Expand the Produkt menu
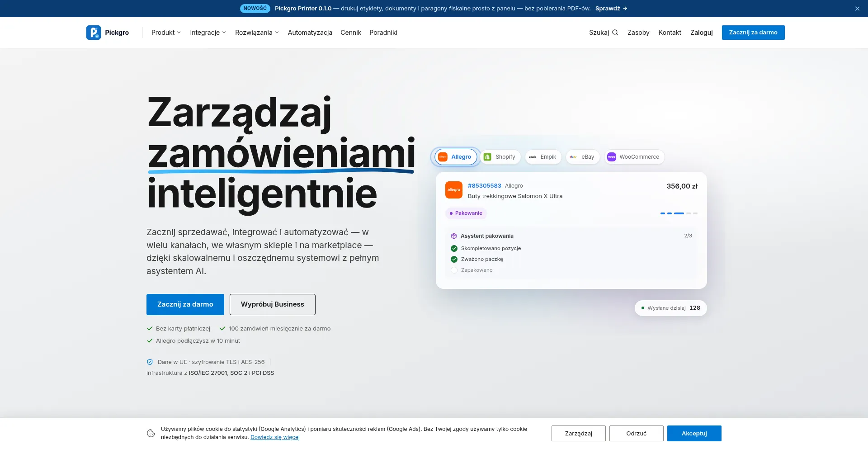This screenshot has height=449, width=868. [x=166, y=33]
